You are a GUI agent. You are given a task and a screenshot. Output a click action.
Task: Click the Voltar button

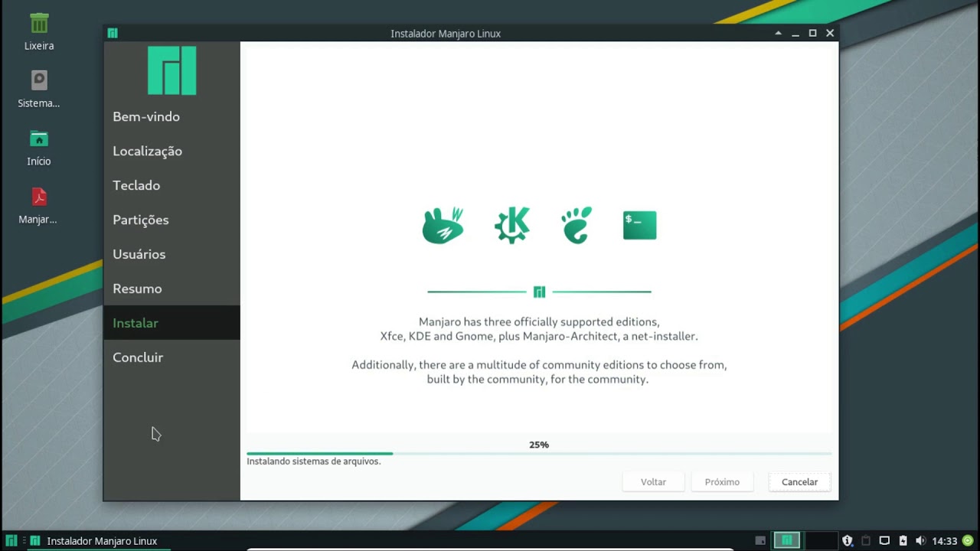coord(653,482)
